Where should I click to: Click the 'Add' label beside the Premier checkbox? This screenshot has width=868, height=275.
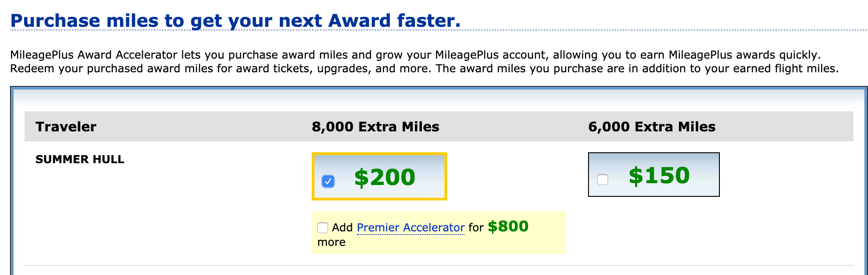pos(342,228)
